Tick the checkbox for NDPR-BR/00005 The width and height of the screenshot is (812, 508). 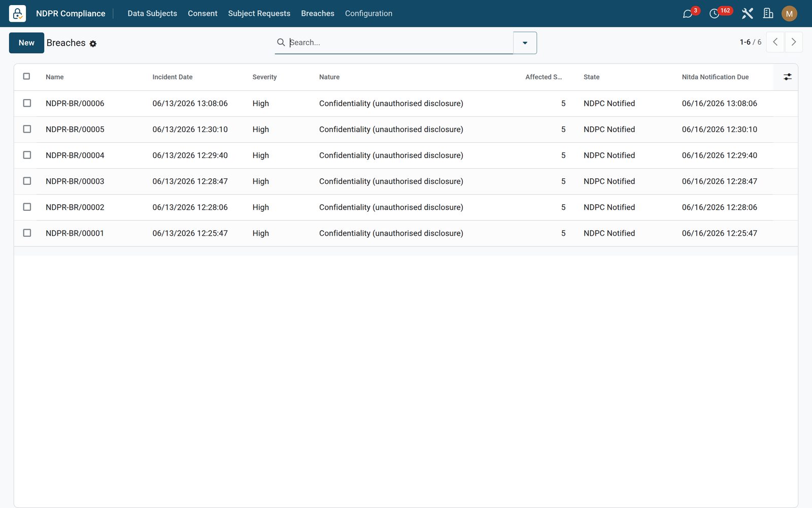pos(27,129)
